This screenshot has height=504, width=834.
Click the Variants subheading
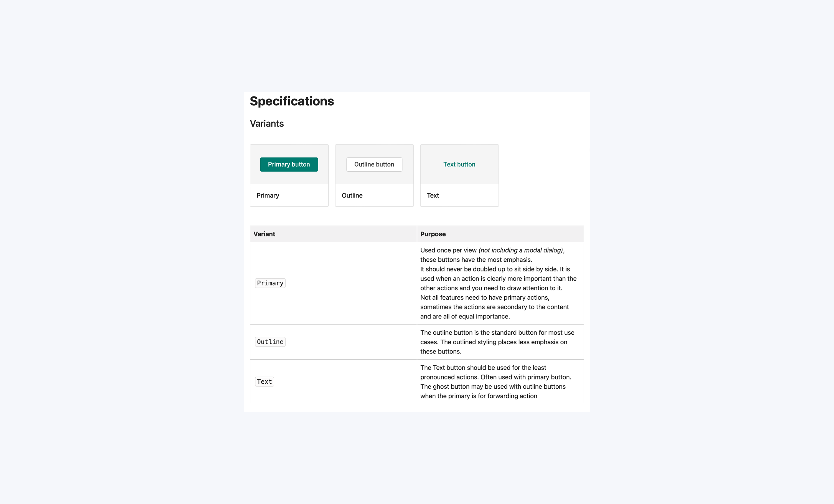click(267, 124)
